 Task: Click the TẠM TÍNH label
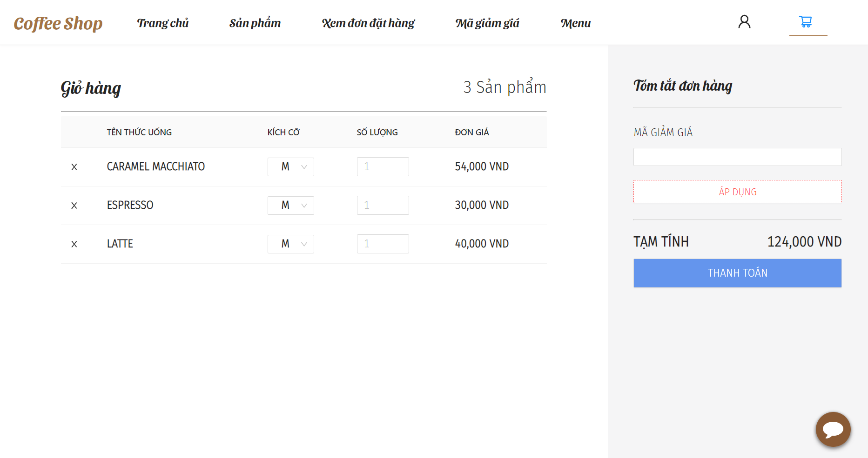pos(661,242)
